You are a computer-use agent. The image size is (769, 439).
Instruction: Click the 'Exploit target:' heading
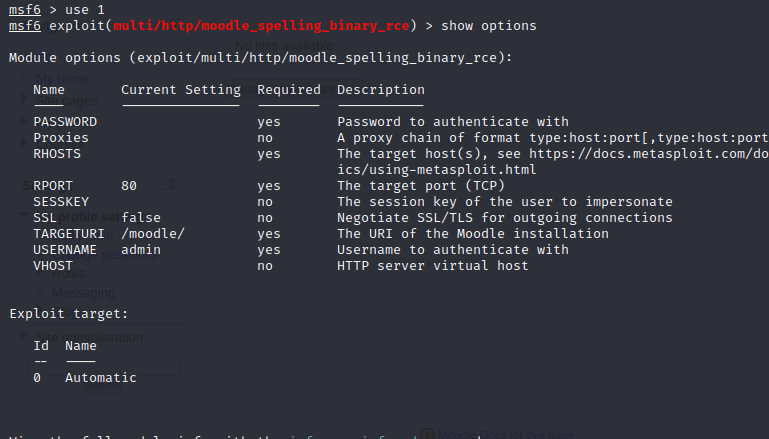(x=68, y=314)
